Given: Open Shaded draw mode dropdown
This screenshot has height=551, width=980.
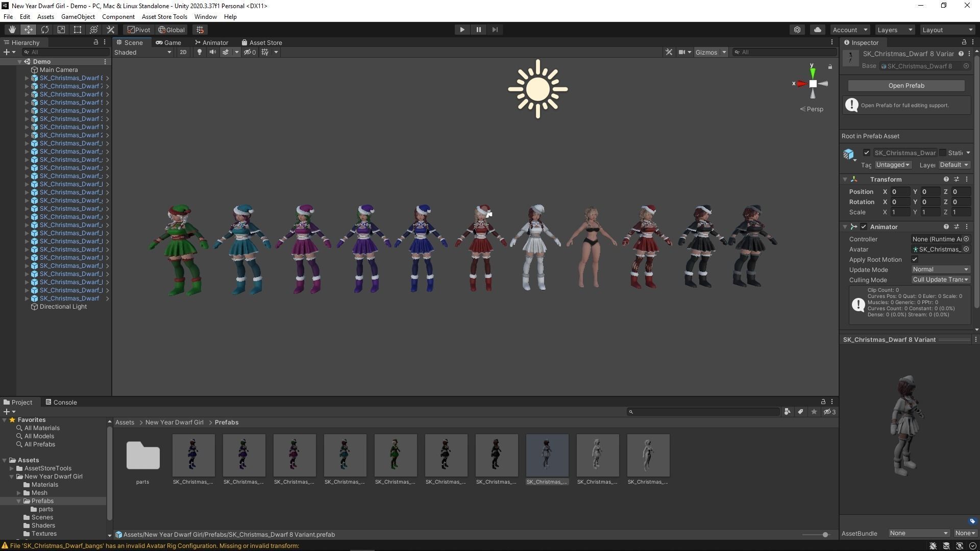Looking at the screenshot, I should click(142, 52).
